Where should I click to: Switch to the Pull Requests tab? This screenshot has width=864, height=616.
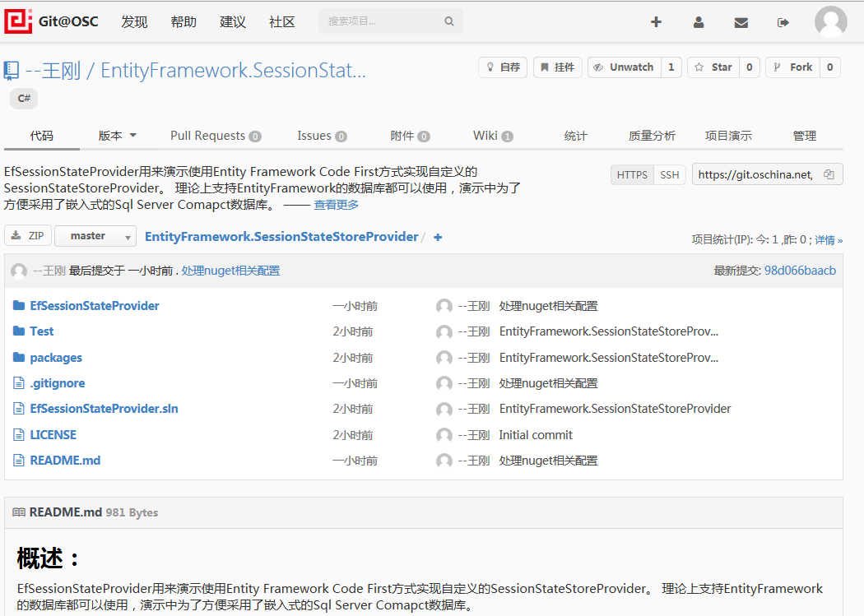click(216, 136)
